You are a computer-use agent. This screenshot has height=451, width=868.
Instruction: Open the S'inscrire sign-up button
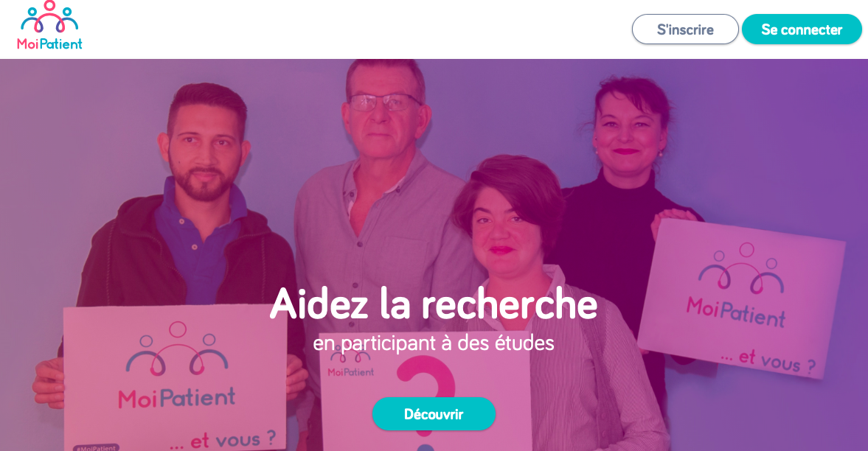(x=685, y=29)
